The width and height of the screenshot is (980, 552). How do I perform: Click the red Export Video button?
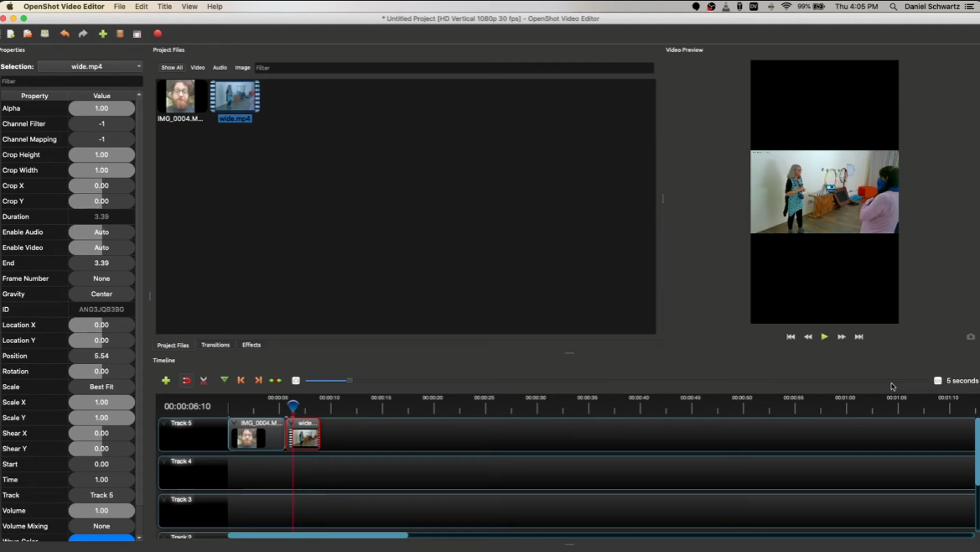(158, 34)
